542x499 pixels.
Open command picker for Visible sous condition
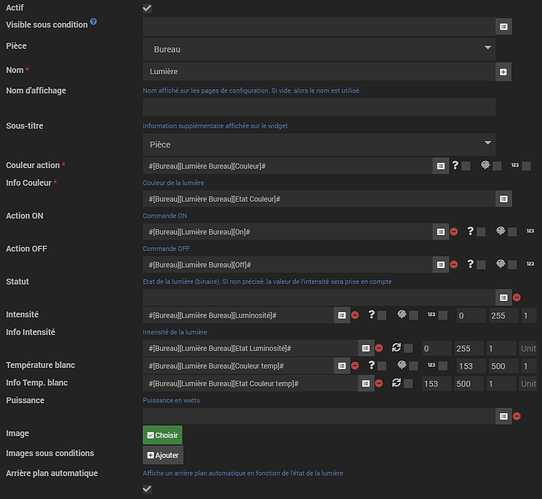[x=503, y=27]
